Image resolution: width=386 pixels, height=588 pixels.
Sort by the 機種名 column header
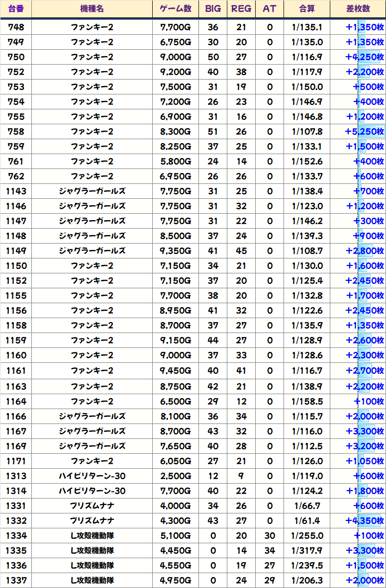coord(92,9)
